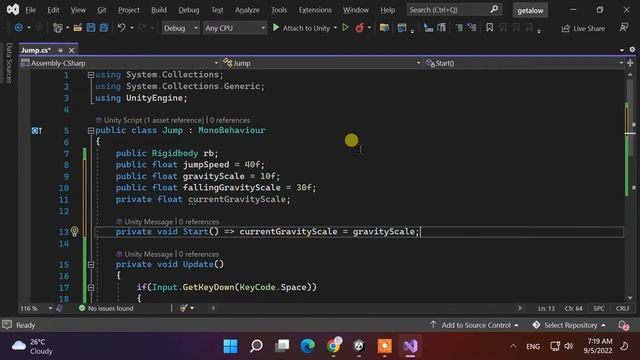Open the Debug menu

click(x=189, y=10)
